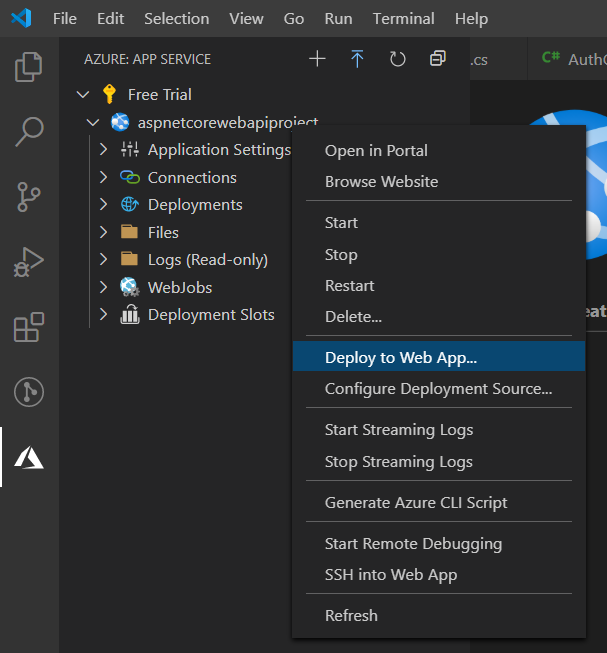Expand the Deployment Slots chevron
Image resolution: width=607 pixels, height=653 pixels.
(104, 314)
